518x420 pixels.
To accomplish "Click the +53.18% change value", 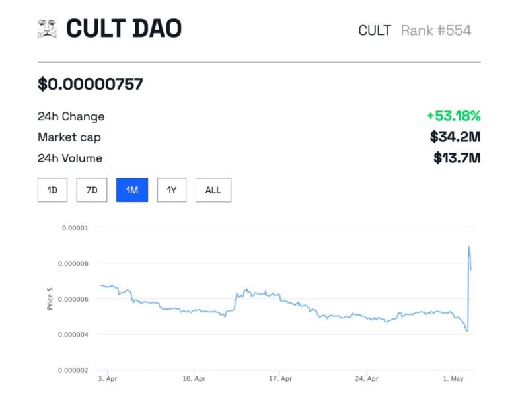I will (x=454, y=116).
